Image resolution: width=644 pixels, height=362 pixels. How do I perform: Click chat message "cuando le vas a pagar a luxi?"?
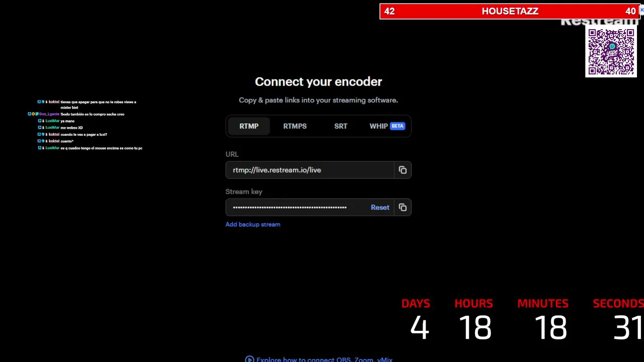[x=84, y=134]
